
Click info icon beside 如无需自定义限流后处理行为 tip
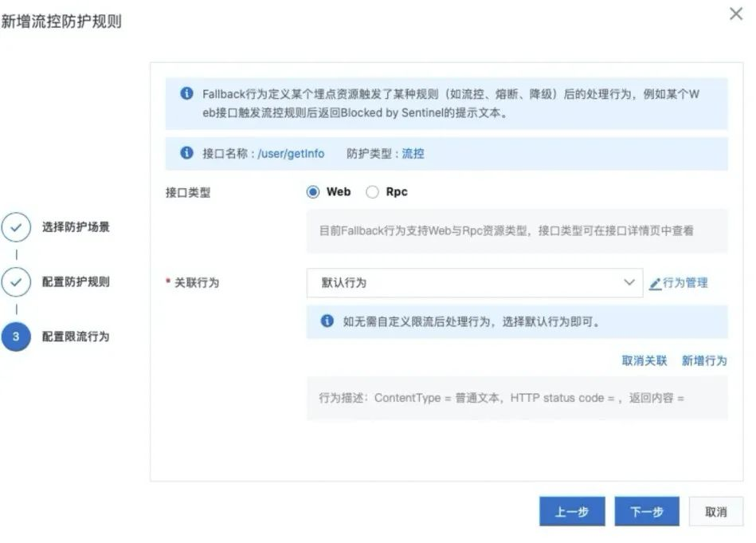(x=327, y=321)
